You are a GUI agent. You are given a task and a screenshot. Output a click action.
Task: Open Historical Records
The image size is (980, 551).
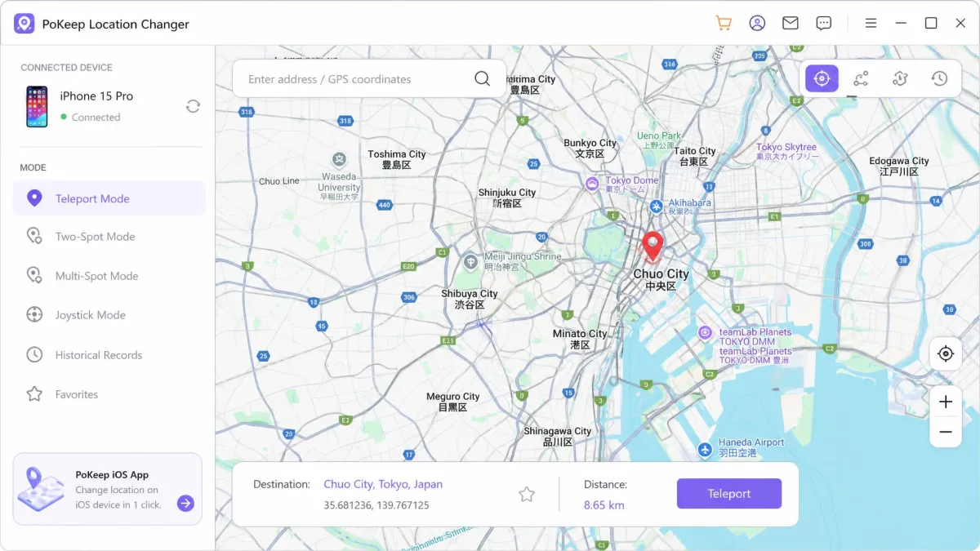coord(109,355)
